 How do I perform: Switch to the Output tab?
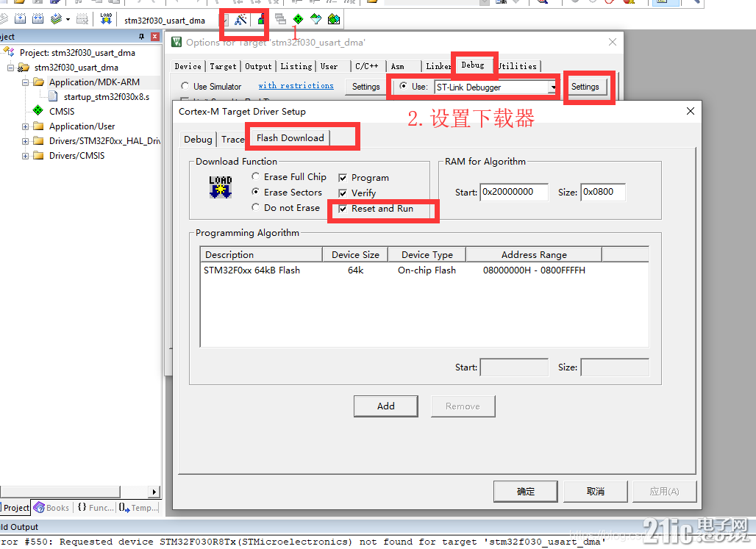258,67
